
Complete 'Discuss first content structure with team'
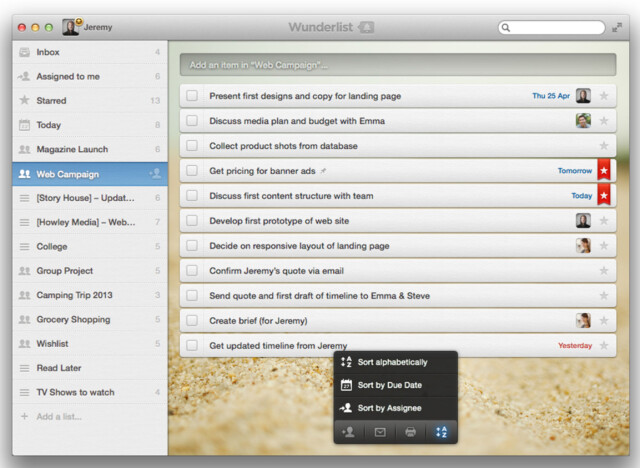(x=192, y=195)
